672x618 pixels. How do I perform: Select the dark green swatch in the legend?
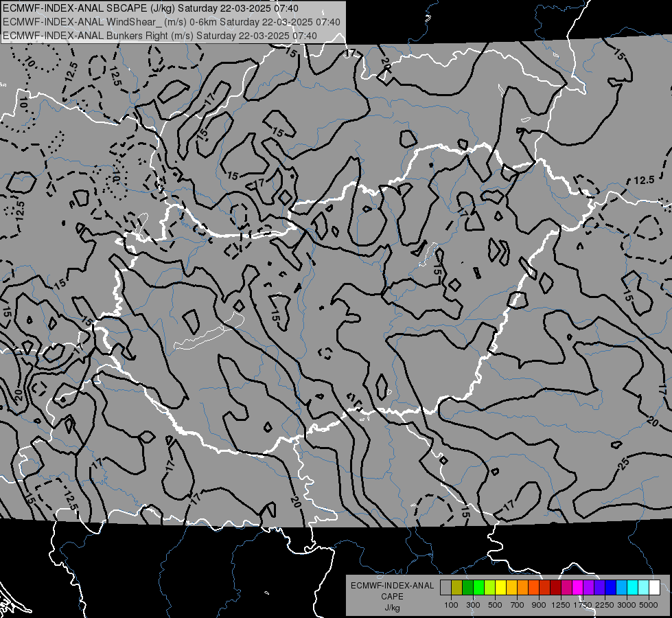pos(467,588)
